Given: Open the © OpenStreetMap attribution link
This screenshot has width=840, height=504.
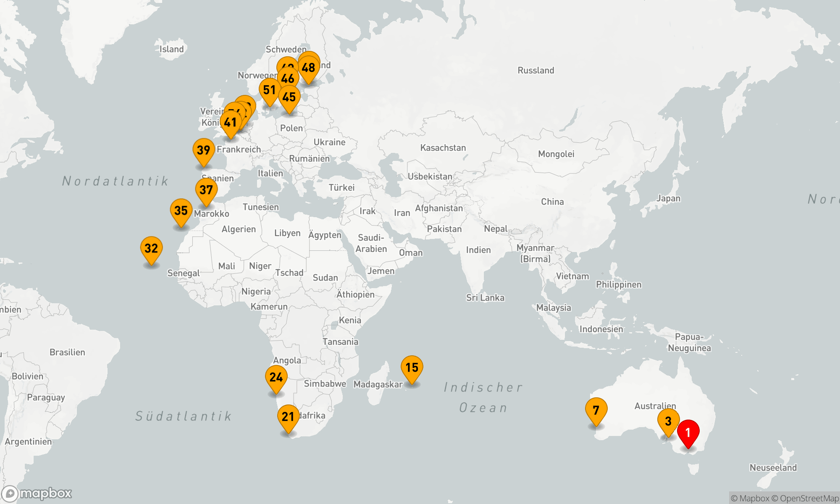Looking at the screenshot, I should pyautogui.click(x=805, y=498).
